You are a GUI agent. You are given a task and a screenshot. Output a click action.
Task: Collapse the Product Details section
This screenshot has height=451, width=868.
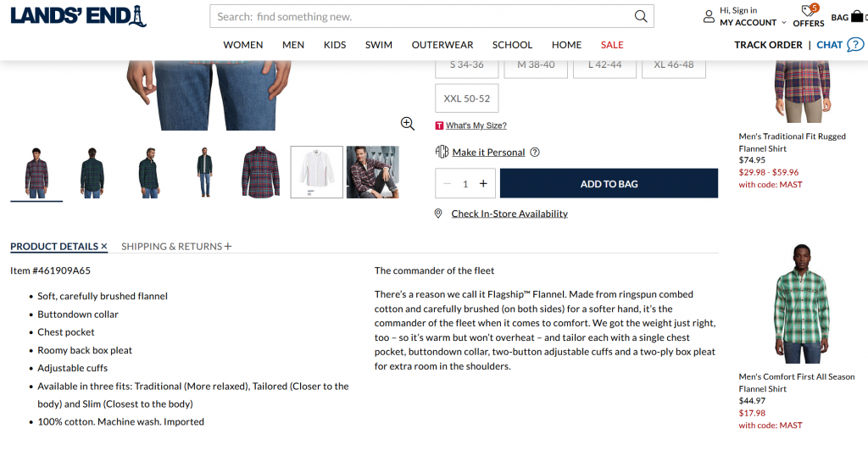tap(58, 247)
